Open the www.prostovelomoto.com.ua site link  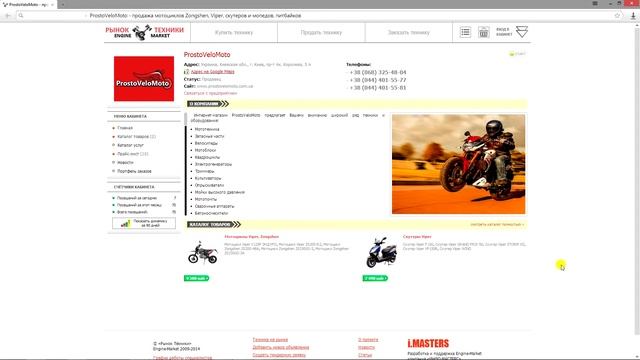coord(225,87)
